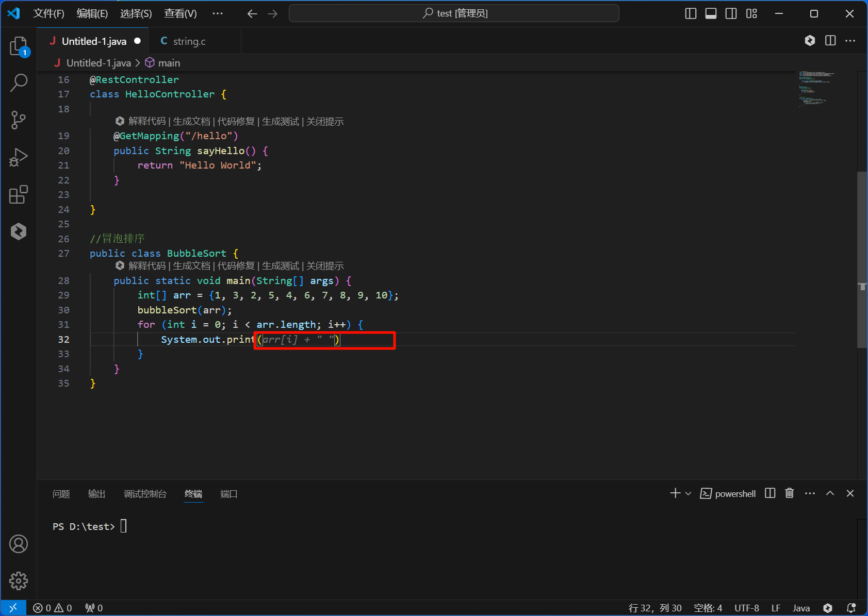Open the Manage gear settings icon
This screenshot has width=868, height=616.
19,581
